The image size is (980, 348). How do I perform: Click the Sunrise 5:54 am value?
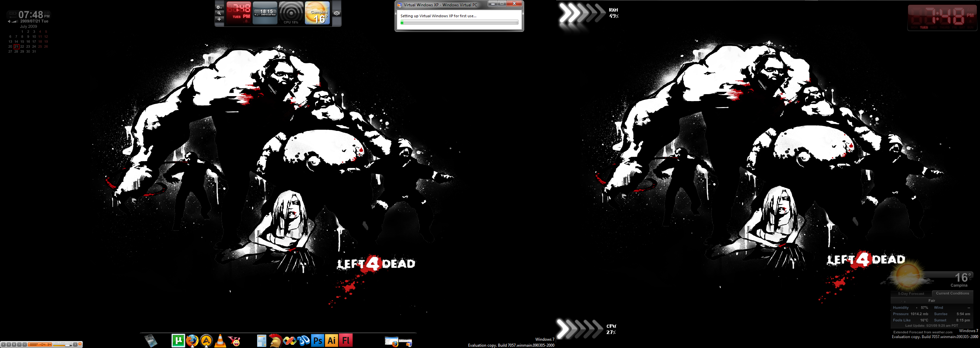click(x=963, y=314)
